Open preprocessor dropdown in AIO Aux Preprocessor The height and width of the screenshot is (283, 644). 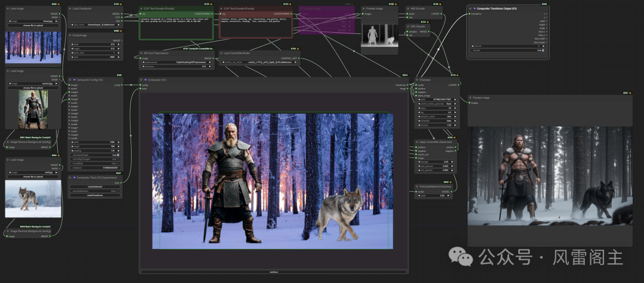point(176,63)
